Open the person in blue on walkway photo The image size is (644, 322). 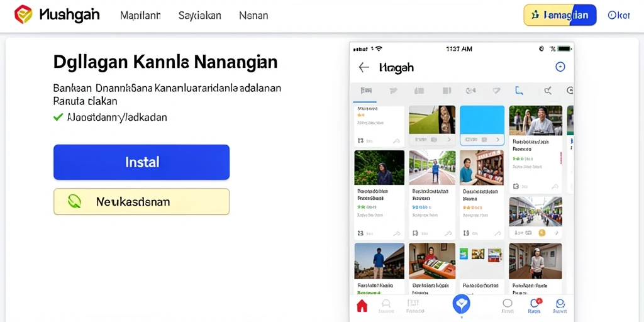432,167
